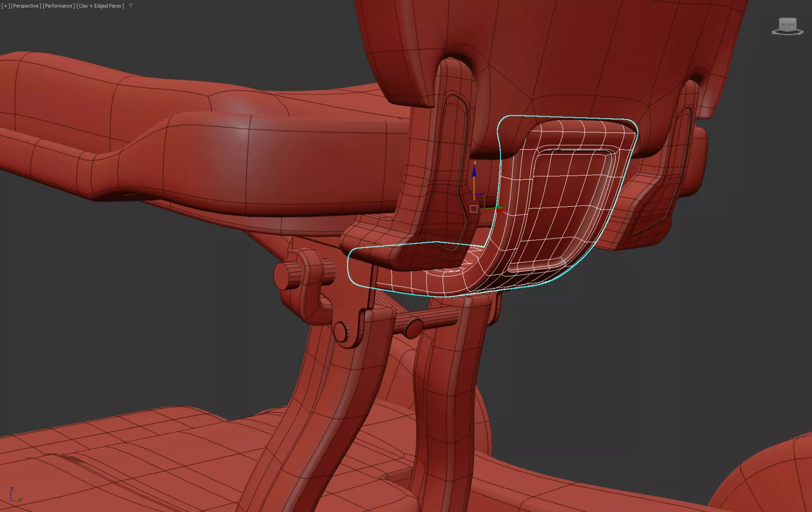
Task: Open the Clay + Edged Faces shading menu
Action: click(100, 6)
